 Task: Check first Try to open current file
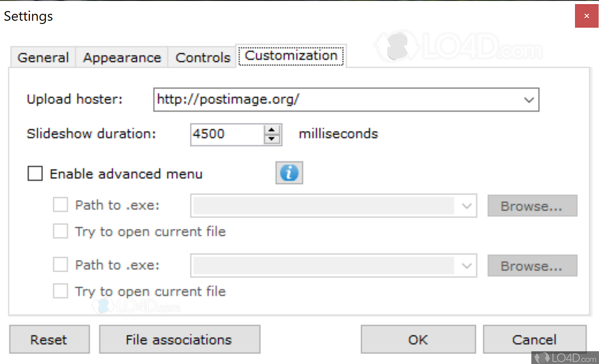click(x=60, y=231)
